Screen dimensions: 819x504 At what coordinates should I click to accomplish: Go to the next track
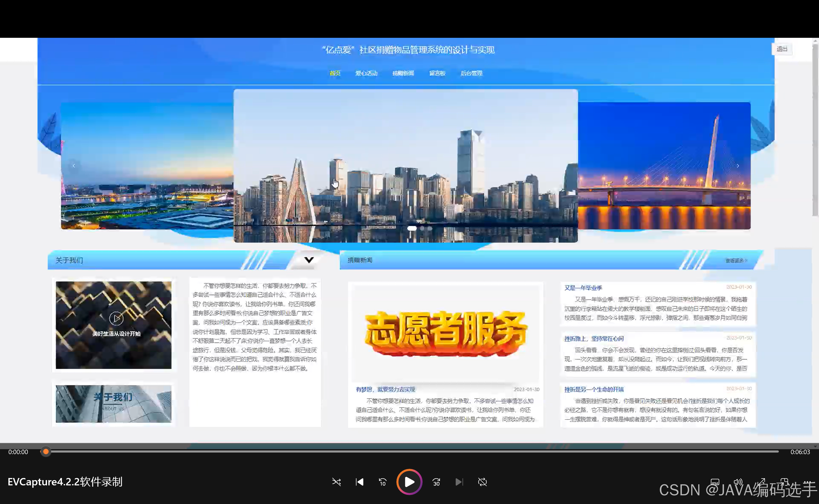(x=459, y=482)
